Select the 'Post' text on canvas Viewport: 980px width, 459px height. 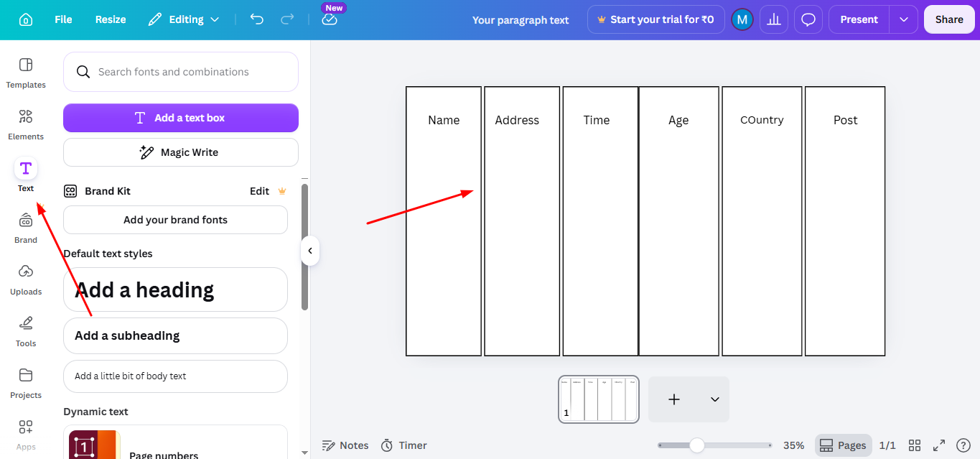846,120
